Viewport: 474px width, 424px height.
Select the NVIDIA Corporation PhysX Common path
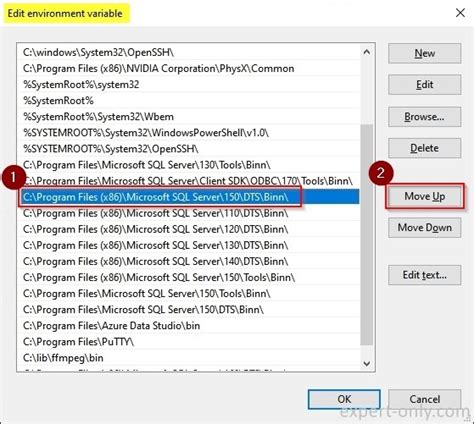coord(189,69)
